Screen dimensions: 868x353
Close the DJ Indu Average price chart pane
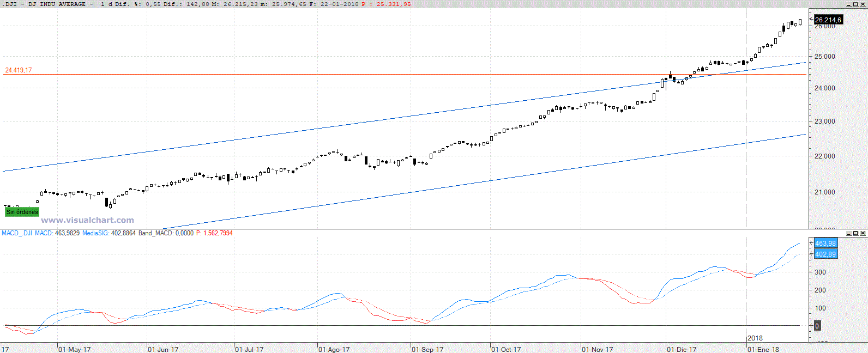(863, 4)
